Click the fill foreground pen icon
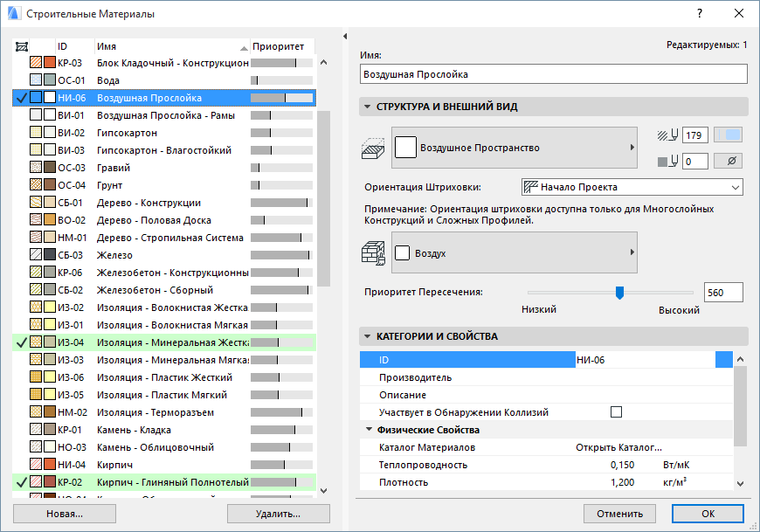Viewport: 760px width, 532px height. (x=668, y=135)
